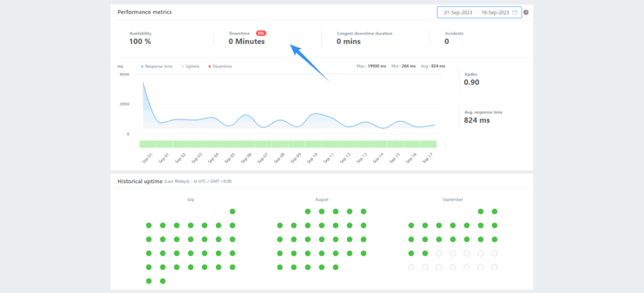Click the single July dot in top row
644x293 pixels.
pyautogui.click(x=233, y=211)
